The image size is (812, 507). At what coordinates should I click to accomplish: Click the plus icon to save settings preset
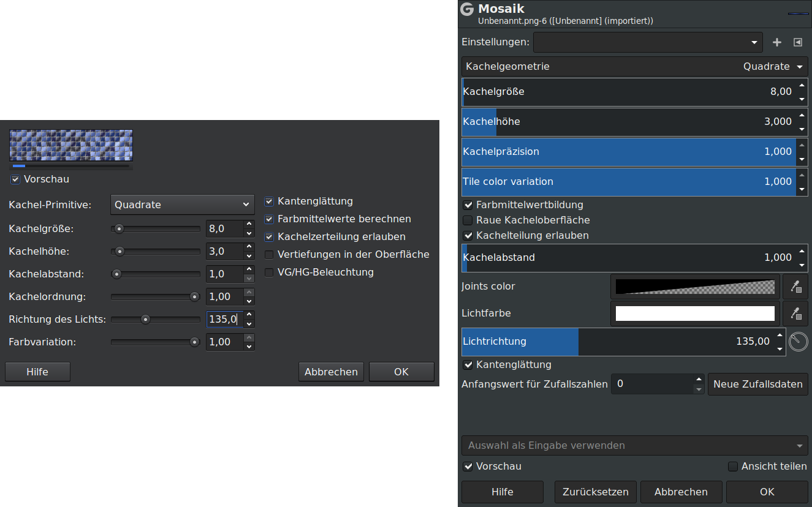click(776, 42)
